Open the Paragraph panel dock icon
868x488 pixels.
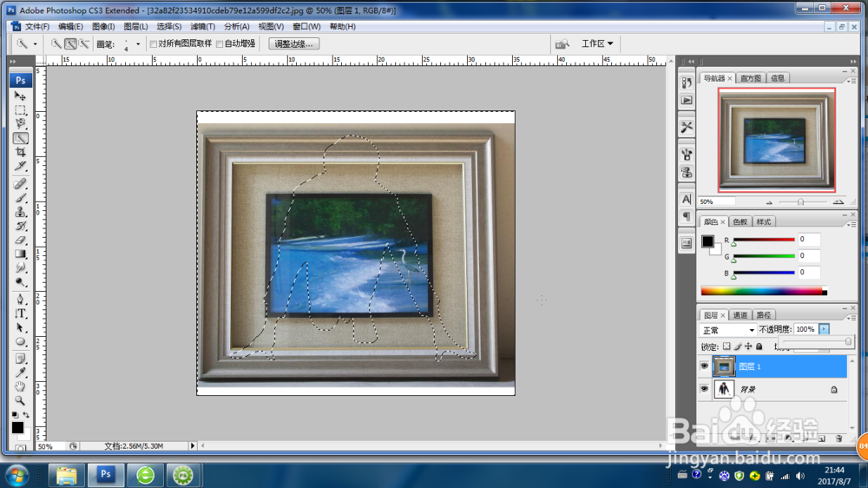pos(687,216)
